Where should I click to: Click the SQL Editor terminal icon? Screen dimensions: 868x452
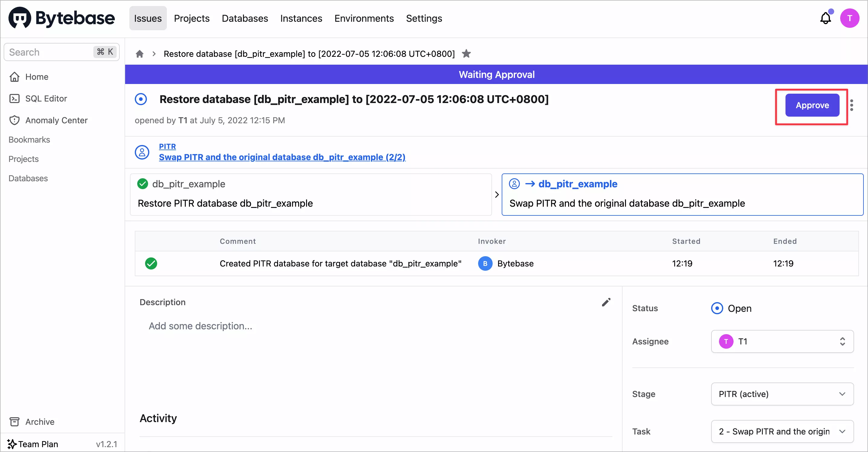pos(15,98)
